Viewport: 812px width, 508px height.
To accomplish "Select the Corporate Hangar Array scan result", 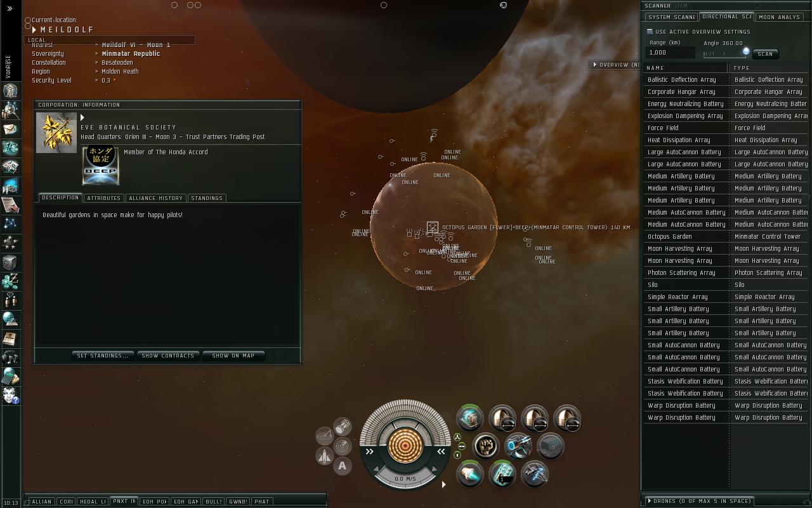I will click(x=726, y=92).
